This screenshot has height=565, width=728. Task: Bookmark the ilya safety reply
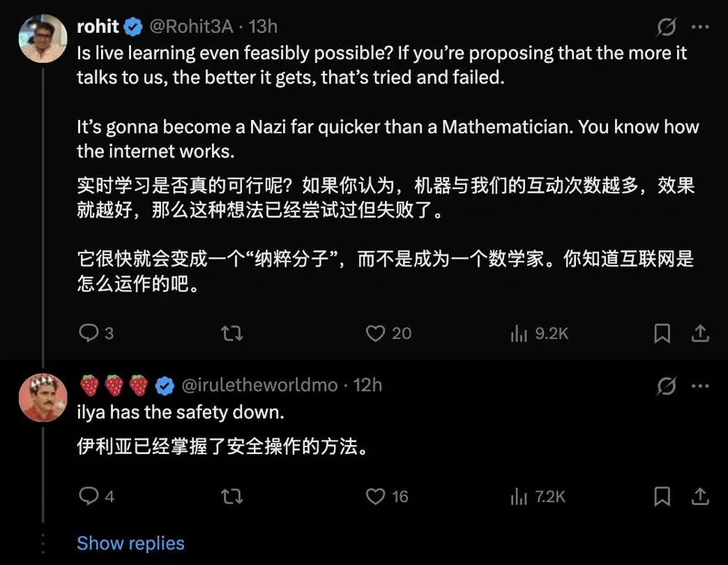coord(662,496)
